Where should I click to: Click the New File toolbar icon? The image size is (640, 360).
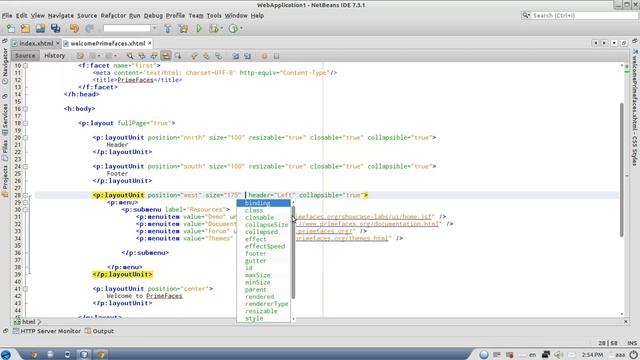[10, 29]
